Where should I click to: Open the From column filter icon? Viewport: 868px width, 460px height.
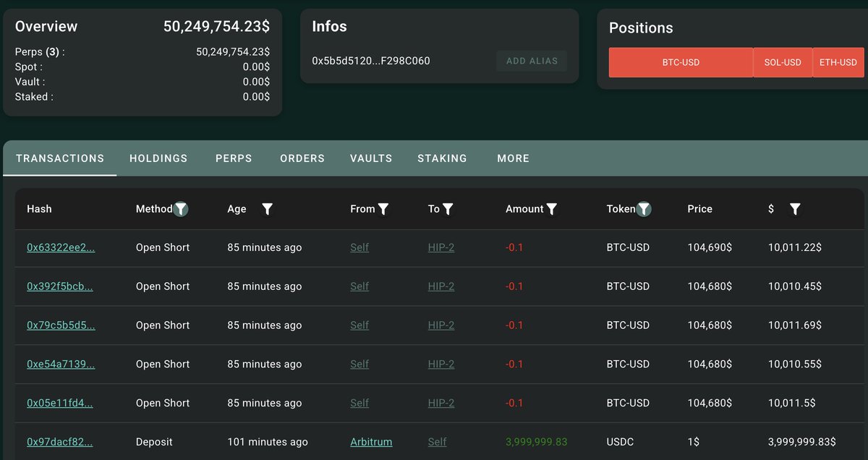click(383, 209)
